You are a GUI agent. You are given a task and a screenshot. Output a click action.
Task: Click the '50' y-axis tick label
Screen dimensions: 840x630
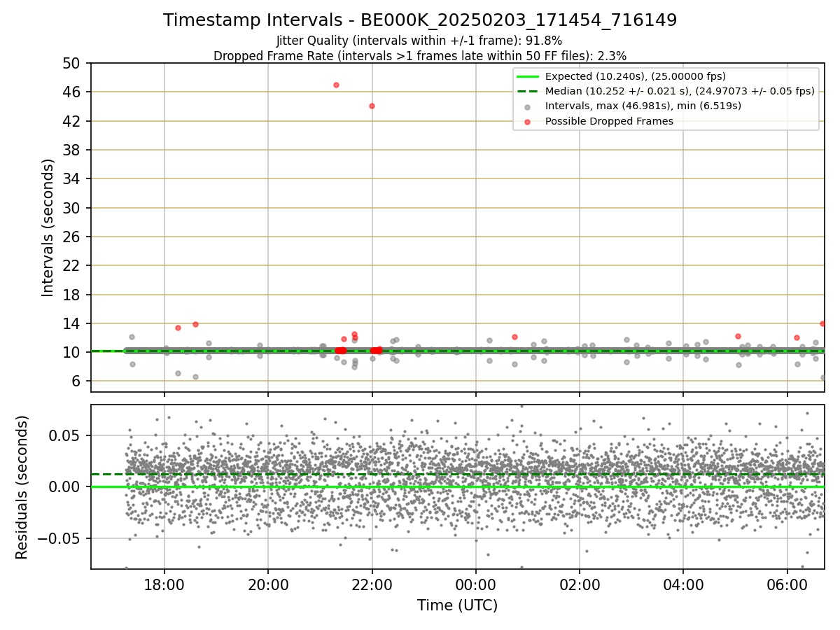tap(73, 63)
